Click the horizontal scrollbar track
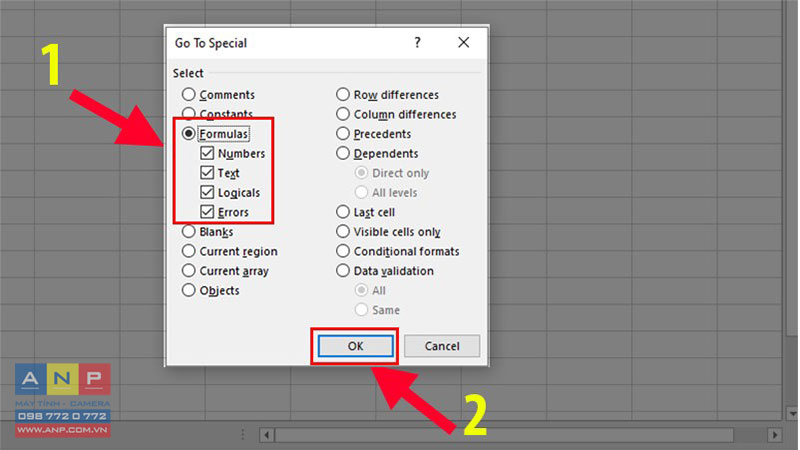Image resolution: width=800 pixels, height=450 pixels. [x=505, y=435]
